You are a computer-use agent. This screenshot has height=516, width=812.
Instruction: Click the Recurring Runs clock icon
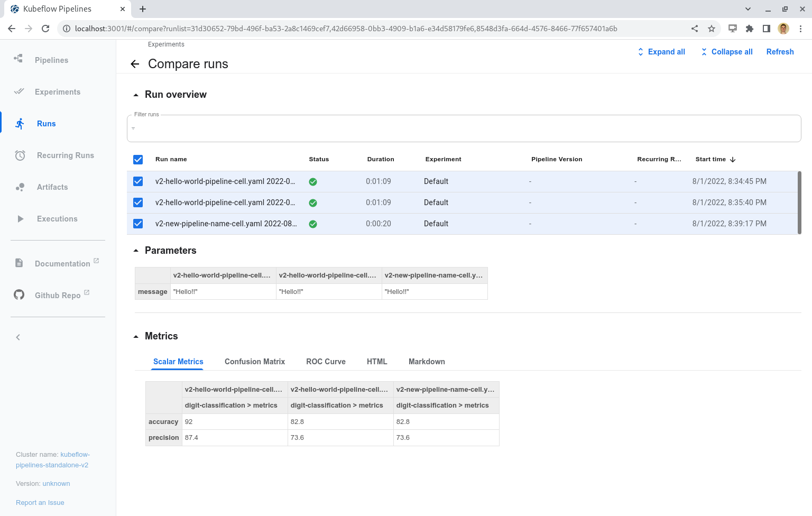click(20, 155)
